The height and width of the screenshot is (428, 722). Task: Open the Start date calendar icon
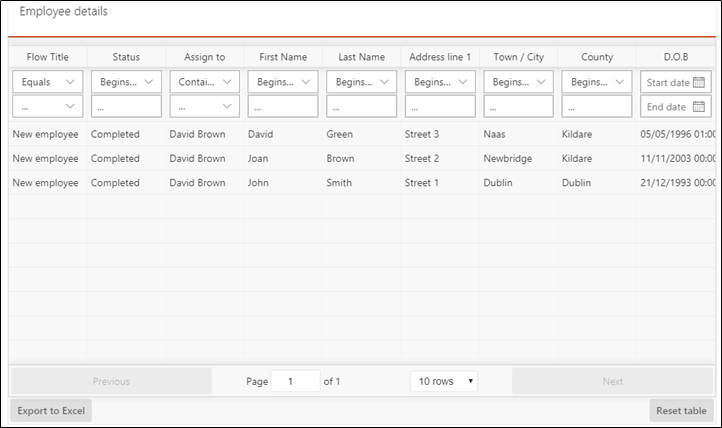click(699, 82)
